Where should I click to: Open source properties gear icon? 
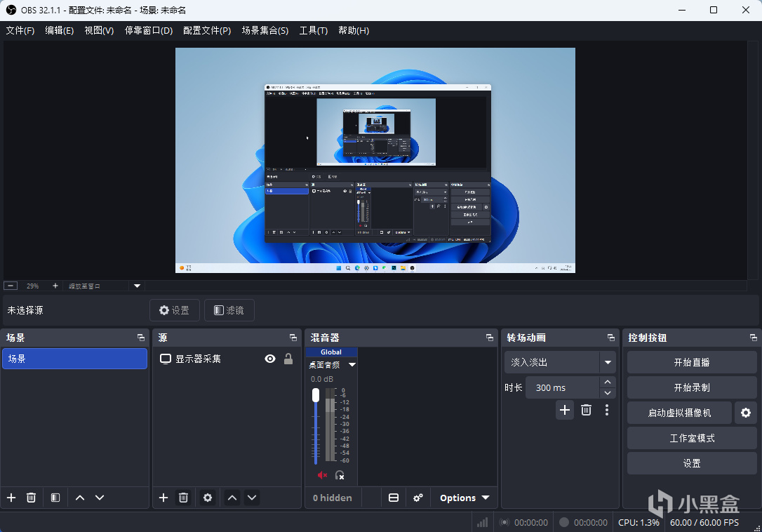208,498
